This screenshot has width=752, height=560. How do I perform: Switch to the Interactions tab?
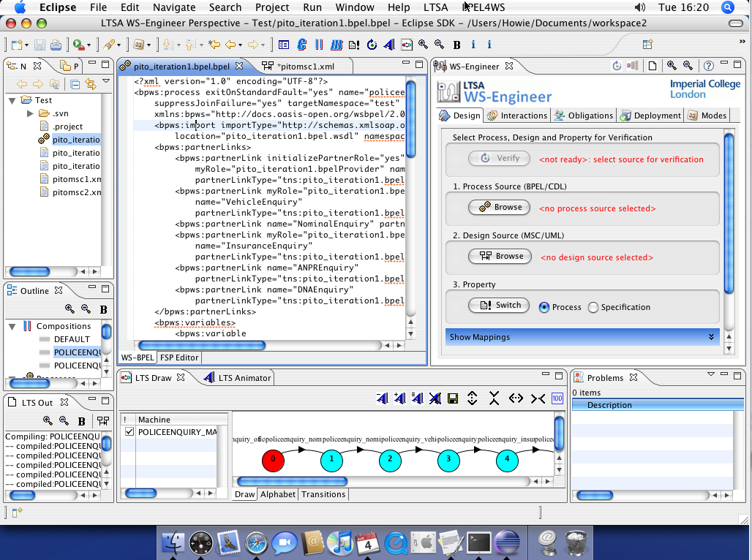point(517,115)
